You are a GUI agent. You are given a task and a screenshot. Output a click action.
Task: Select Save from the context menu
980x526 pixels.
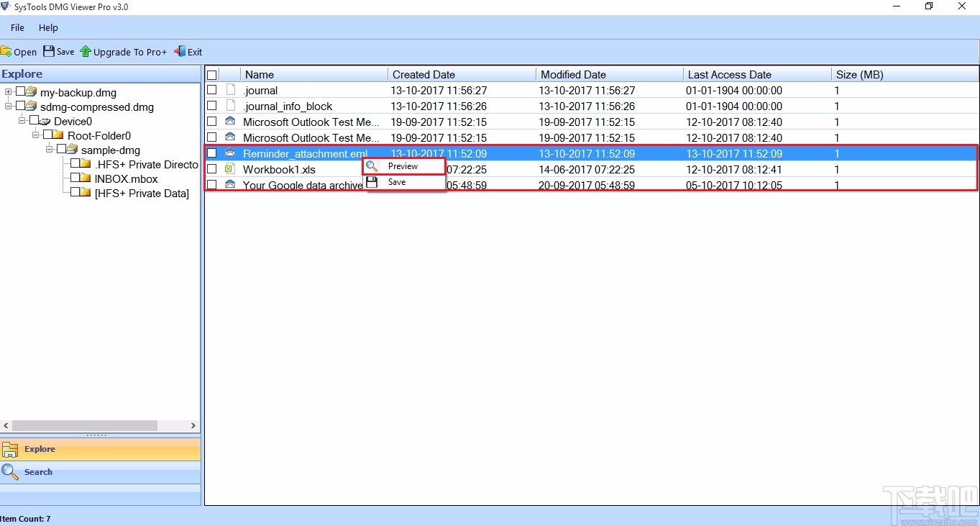(x=395, y=181)
